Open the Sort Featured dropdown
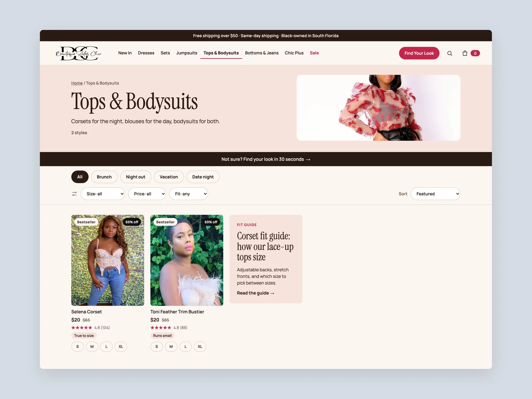 pos(435,194)
